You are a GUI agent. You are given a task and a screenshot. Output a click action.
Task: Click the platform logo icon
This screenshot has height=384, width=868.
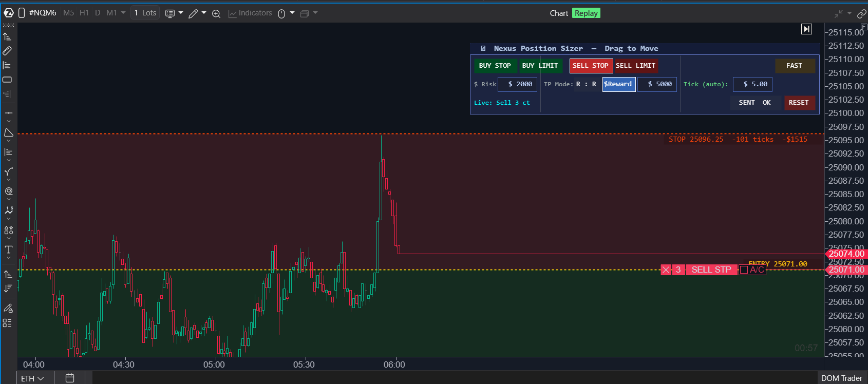9,13
